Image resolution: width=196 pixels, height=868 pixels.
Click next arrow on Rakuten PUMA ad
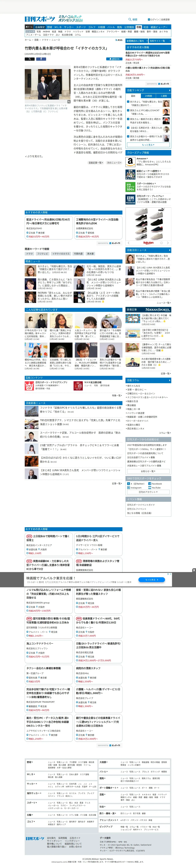168,243
